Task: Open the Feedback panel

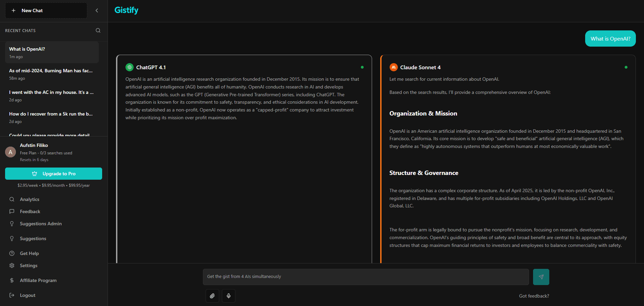Action: (x=29, y=211)
